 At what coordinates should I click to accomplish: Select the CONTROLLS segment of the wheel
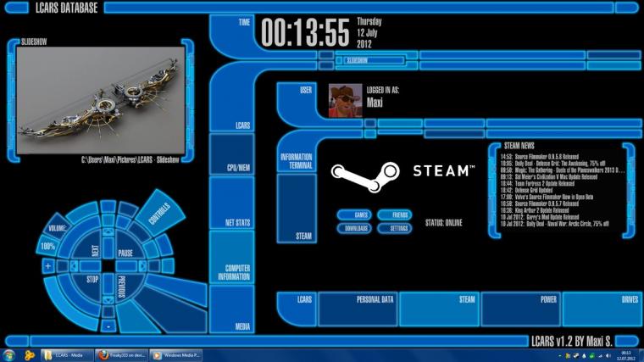159,213
